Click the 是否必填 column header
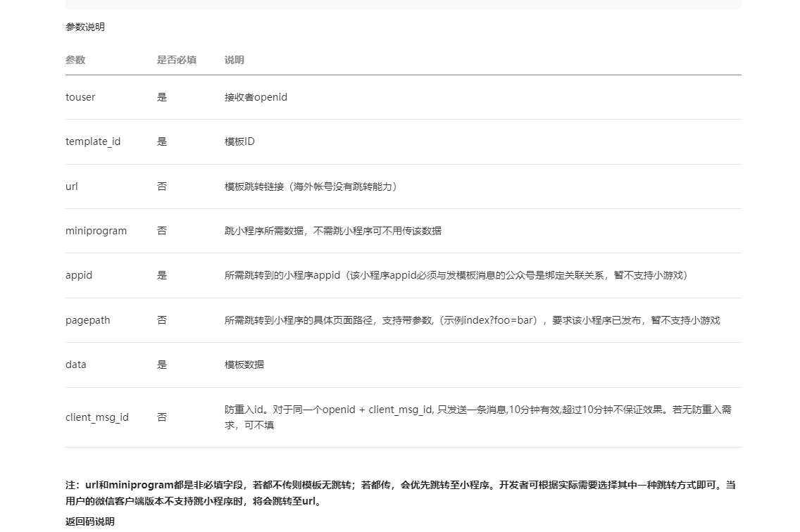 tap(176, 60)
